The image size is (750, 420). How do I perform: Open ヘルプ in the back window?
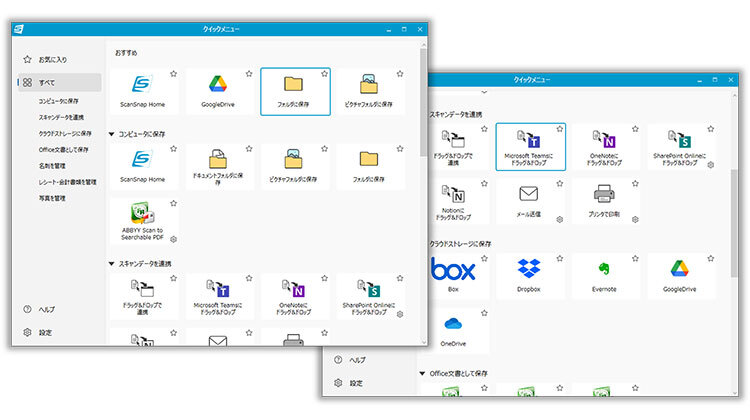(x=350, y=360)
